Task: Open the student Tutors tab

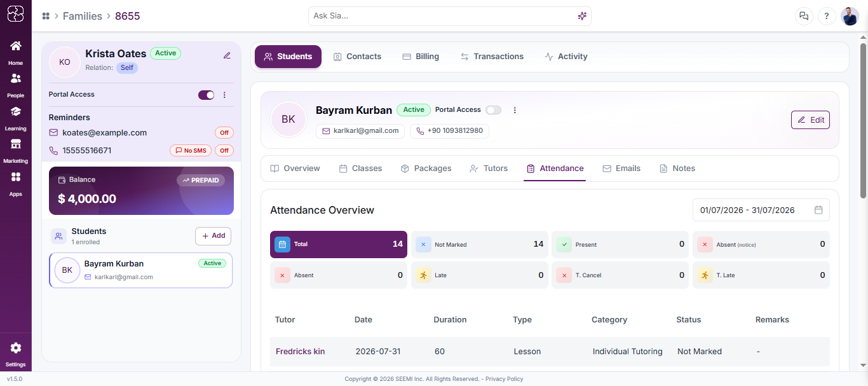Action: 489,169
